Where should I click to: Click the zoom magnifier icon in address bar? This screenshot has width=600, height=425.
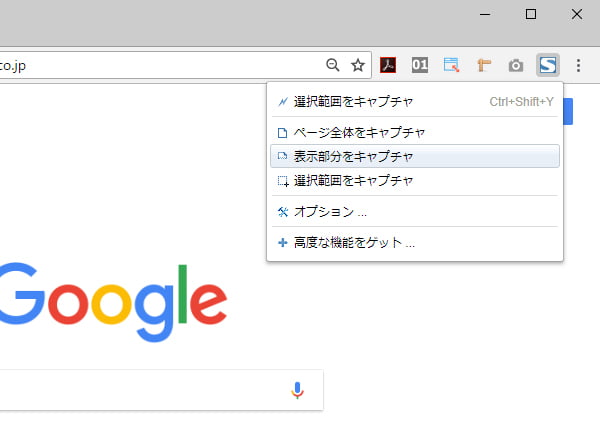pos(333,66)
